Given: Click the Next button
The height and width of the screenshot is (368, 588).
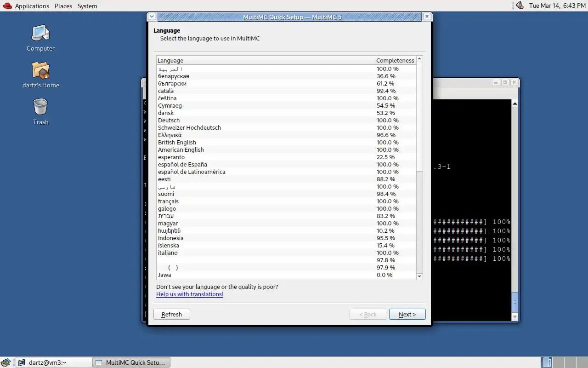Looking at the screenshot, I should (x=407, y=314).
